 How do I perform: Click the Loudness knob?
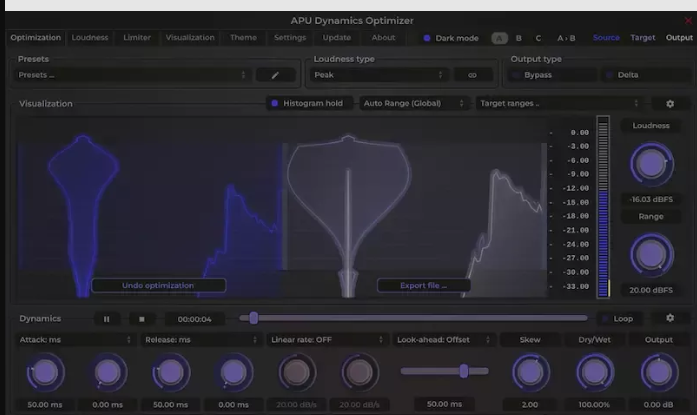[x=651, y=164]
